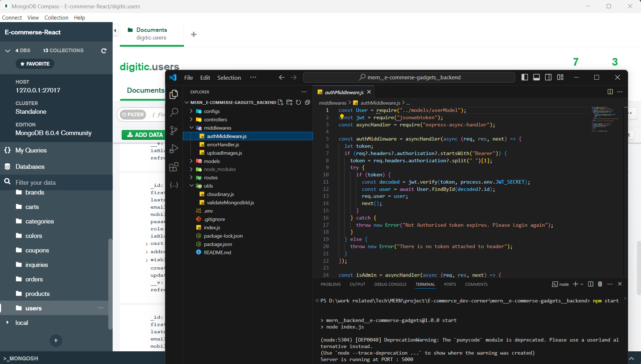This screenshot has height=364, width=641.
Task: Go forward using VS Code navigation arrow
Action: pos(294,77)
